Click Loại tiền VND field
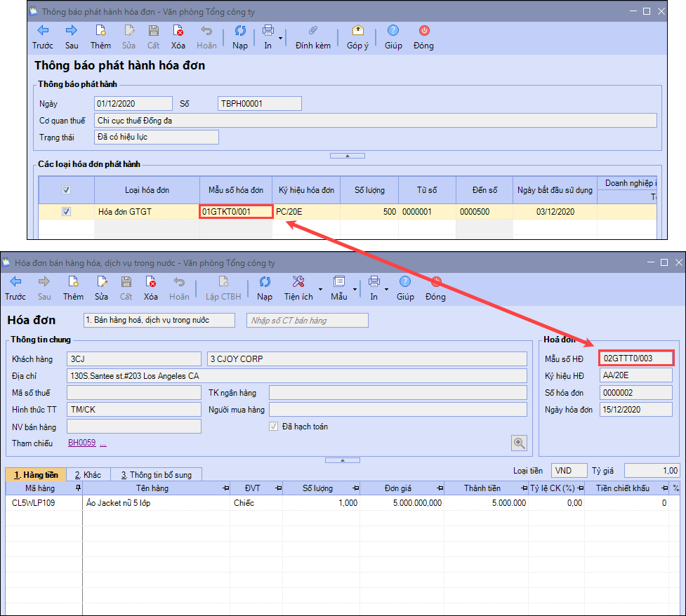The image size is (686, 616). pyautogui.click(x=569, y=470)
